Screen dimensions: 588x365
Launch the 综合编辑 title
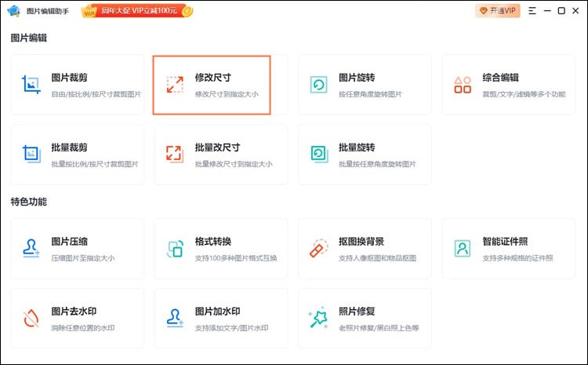coord(501,78)
